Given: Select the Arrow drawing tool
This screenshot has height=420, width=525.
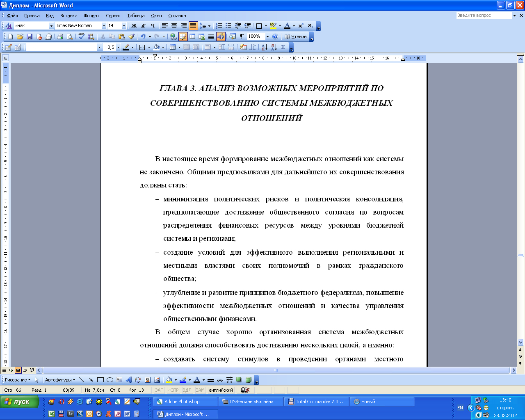Looking at the screenshot, I should 91,380.
